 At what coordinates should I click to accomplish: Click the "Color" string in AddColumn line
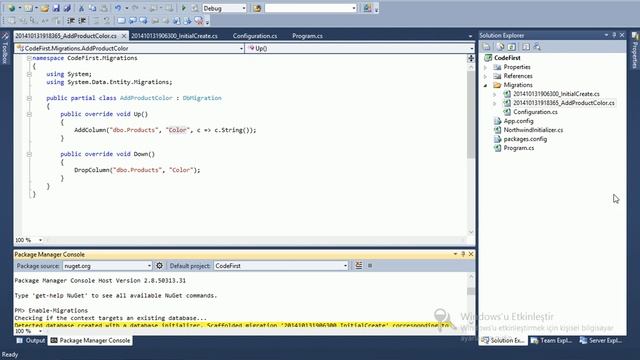pyautogui.click(x=177, y=130)
